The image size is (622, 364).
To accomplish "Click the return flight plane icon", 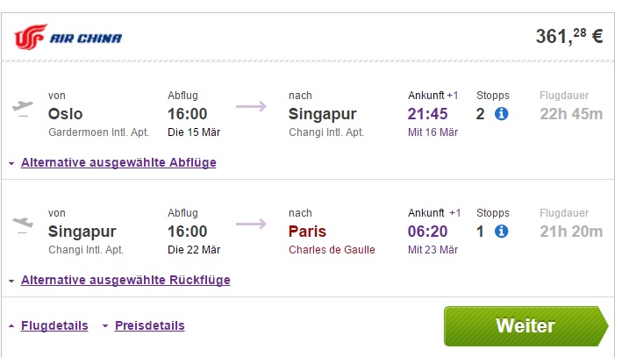I will (23, 225).
